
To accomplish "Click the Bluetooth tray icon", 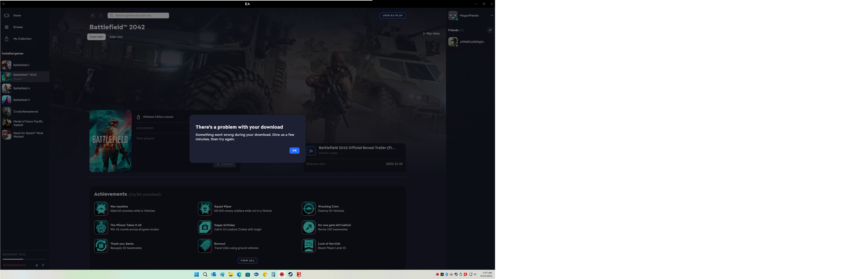I will [x=447, y=275].
